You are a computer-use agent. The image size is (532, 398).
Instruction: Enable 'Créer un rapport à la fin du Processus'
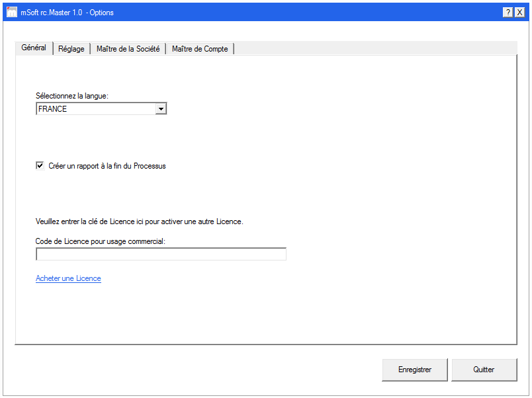40,165
